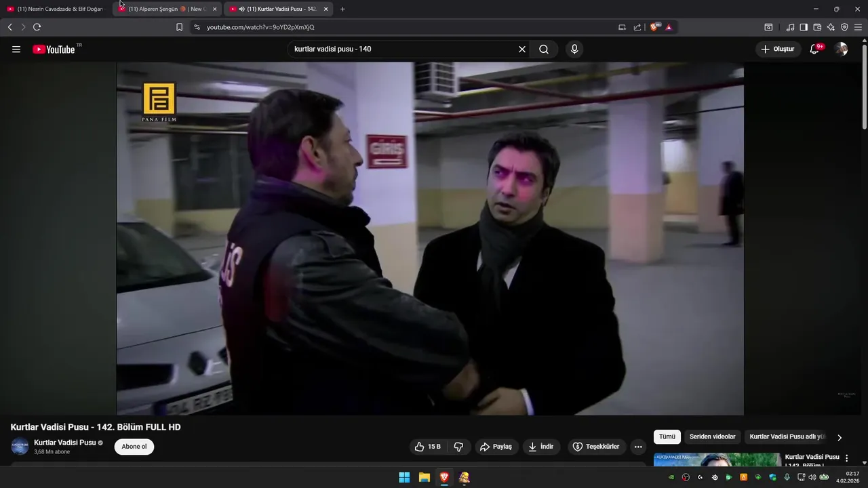Viewport: 868px width, 488px height.
Task: Open Brave Rewards triangle icon
Action: [x=669, y=27]
